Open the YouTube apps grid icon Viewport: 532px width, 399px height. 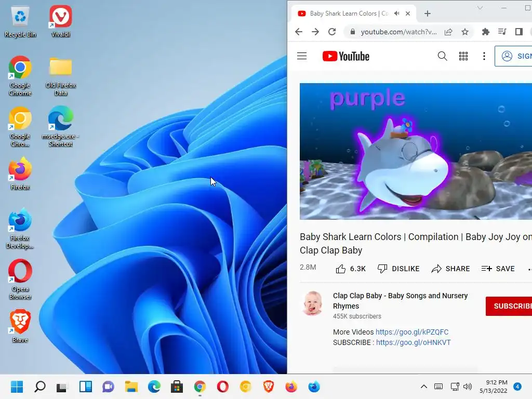click(463, 56)
